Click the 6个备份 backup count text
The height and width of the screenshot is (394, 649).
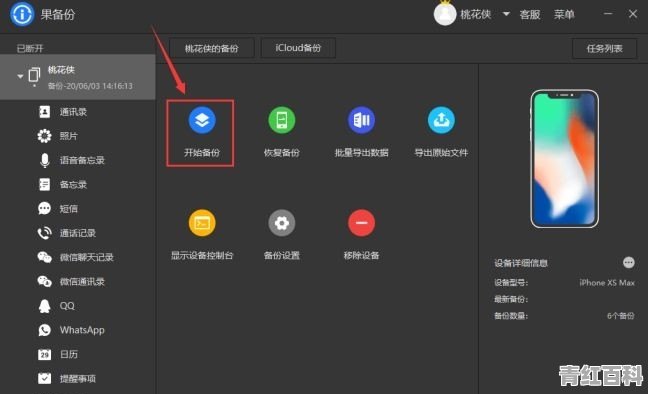pos(620,316)
